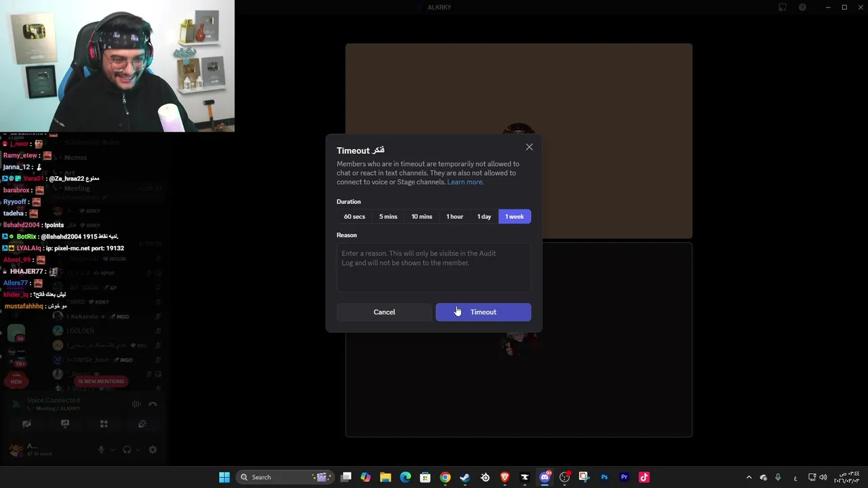Open Microsoft Edge from the taskbar
868x488 pixels.
click(x=406, y=477)
